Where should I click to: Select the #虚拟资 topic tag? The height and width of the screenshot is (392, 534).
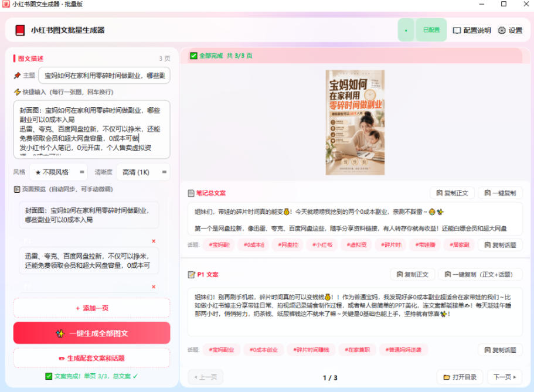pyautogui.click(x=356, y=245)
